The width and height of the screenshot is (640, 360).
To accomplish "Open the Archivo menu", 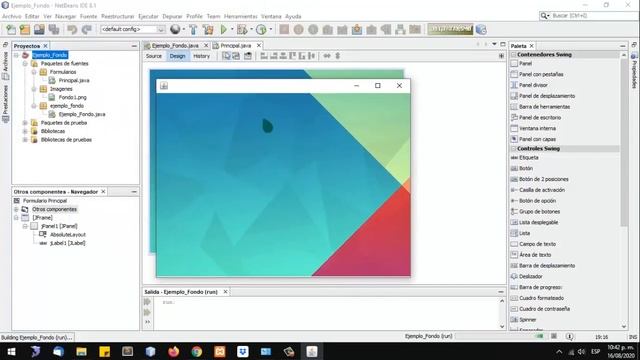I will tap(11, 16).
